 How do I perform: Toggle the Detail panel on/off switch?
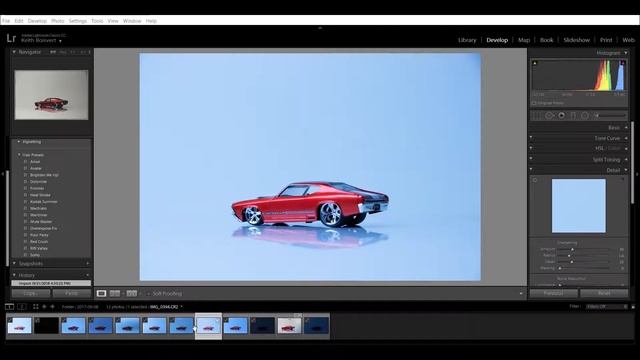click(531, 170)
